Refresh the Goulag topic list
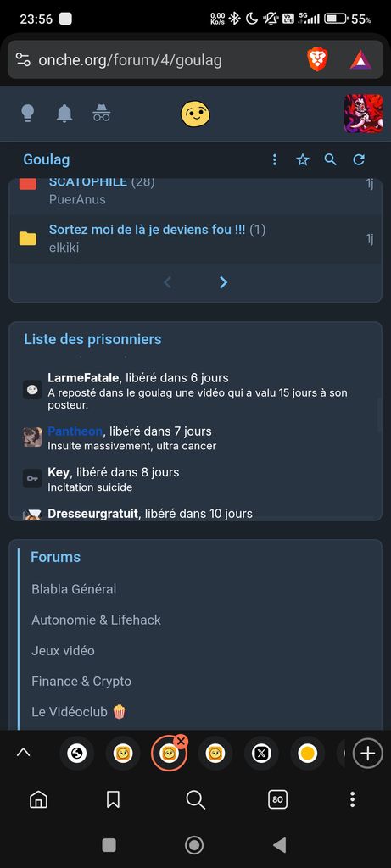This screenshot has width=391, height=868. click(359, 160)
